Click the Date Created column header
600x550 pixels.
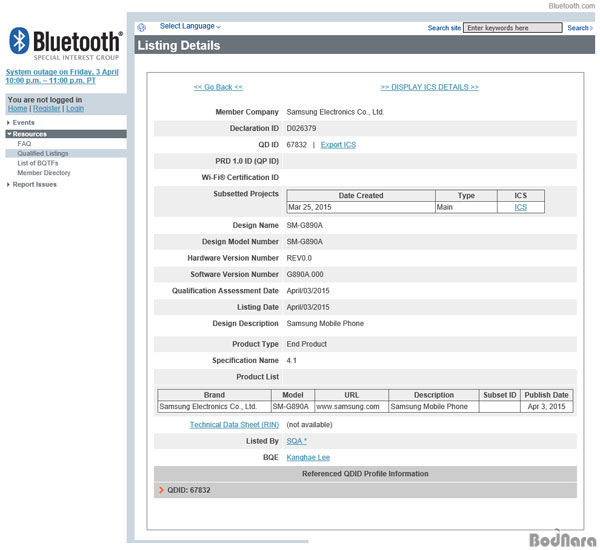coord(361,195)
